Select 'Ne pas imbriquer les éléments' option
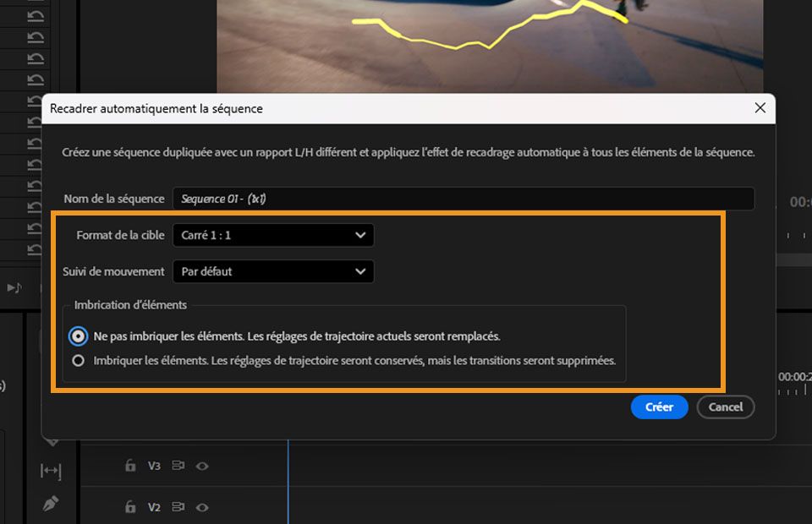 (x=78, y=336)
